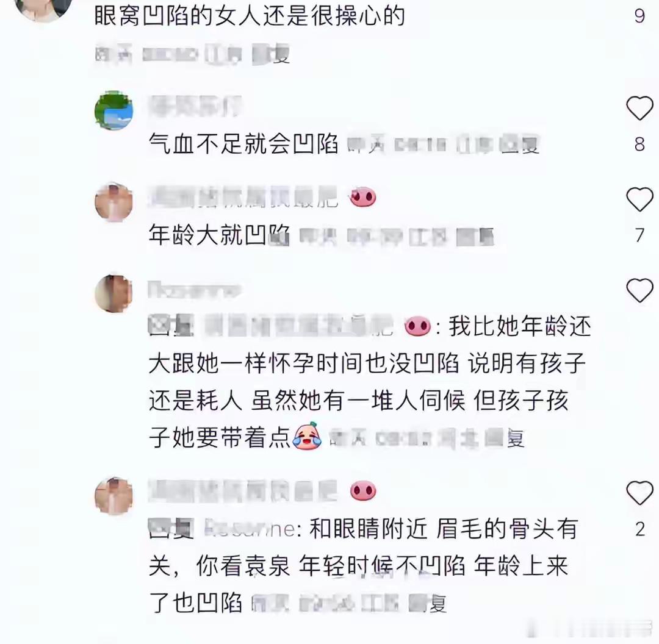The width and height of the screenshot is (659, 644).
Task: Reply to comment ending with 子她要带着点
Action: [x=505, y=438]
